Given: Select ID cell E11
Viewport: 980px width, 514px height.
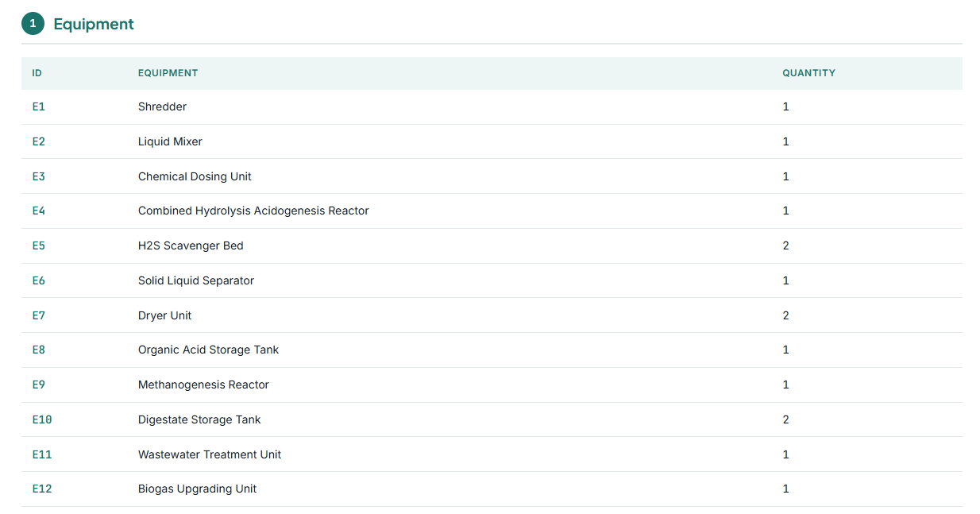Looking at the screenshot, I should point(42,454).
